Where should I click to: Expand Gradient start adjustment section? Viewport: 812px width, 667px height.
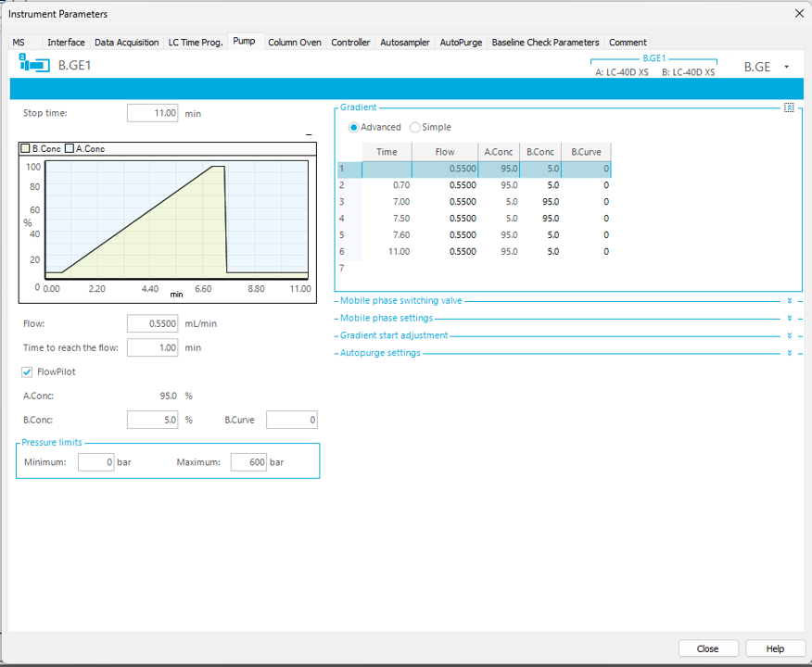(x=789, y=336)
